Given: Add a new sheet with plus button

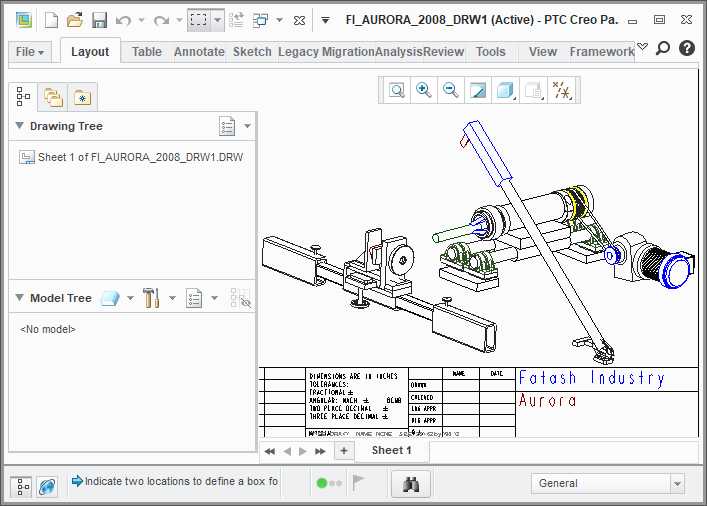Looking at the screenshot, I should (344, 451).
